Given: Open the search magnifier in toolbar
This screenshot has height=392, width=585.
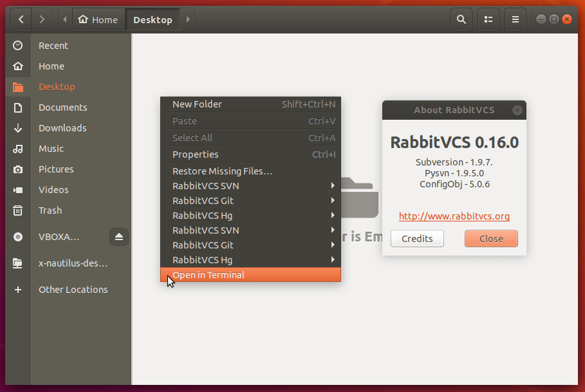Looking at the screenshot, I should (x=461, y=19).
